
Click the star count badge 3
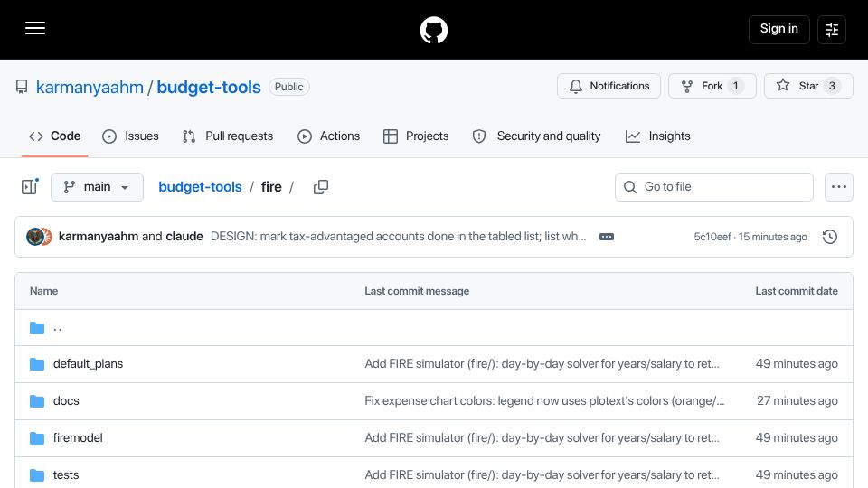832,86
